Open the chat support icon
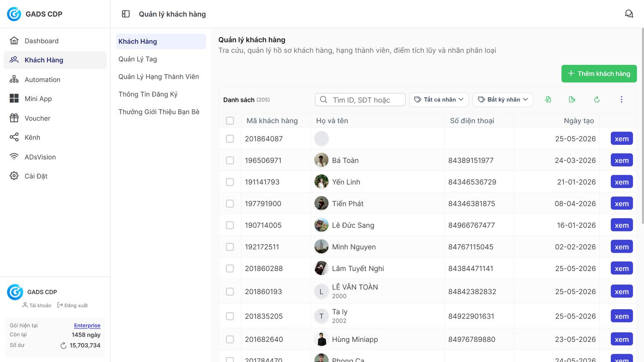Viewport: 644px width, 362px height. click(629, 14)
